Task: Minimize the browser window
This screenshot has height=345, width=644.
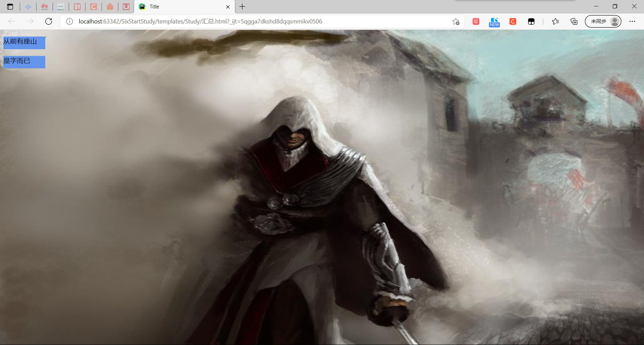Action: [596, 6]
